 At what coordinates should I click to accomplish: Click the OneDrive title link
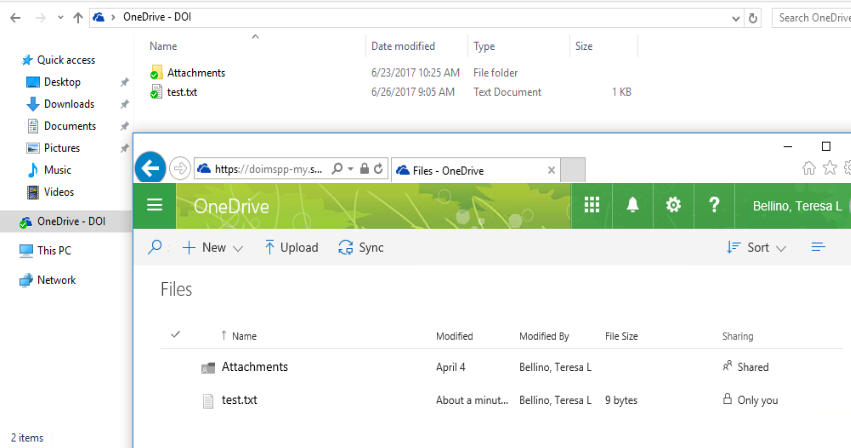(231, 206)
